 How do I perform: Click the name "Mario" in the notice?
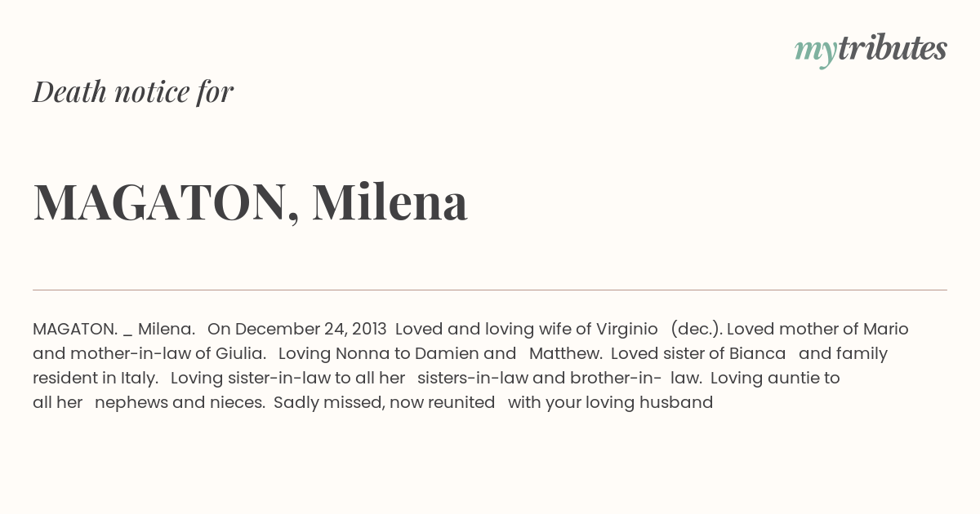click(886, 329)
